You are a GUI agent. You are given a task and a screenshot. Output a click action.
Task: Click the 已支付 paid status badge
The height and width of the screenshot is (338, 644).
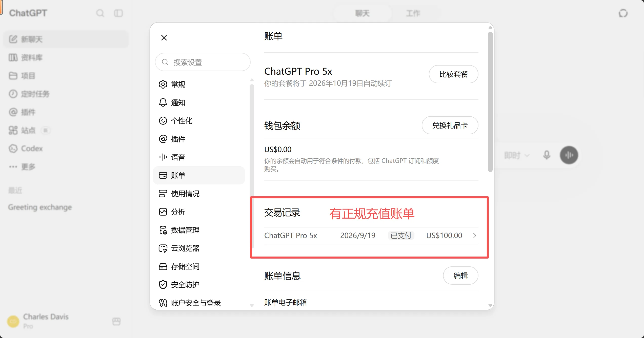(401, 236)
